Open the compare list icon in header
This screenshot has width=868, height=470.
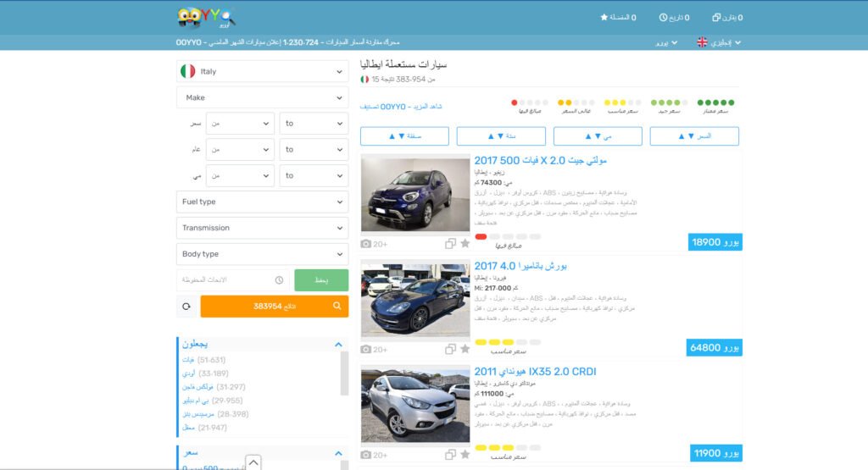(x=717, y=17)
